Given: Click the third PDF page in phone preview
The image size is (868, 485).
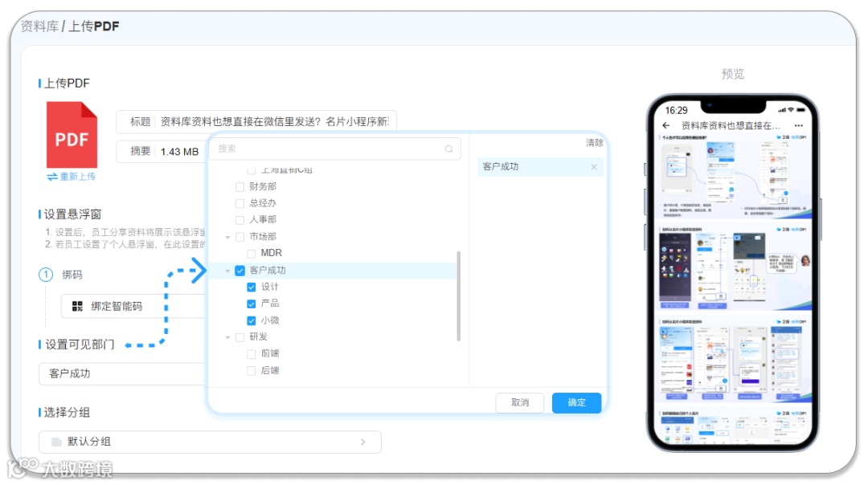Looking at the screenshot, I should click(733, 360).
